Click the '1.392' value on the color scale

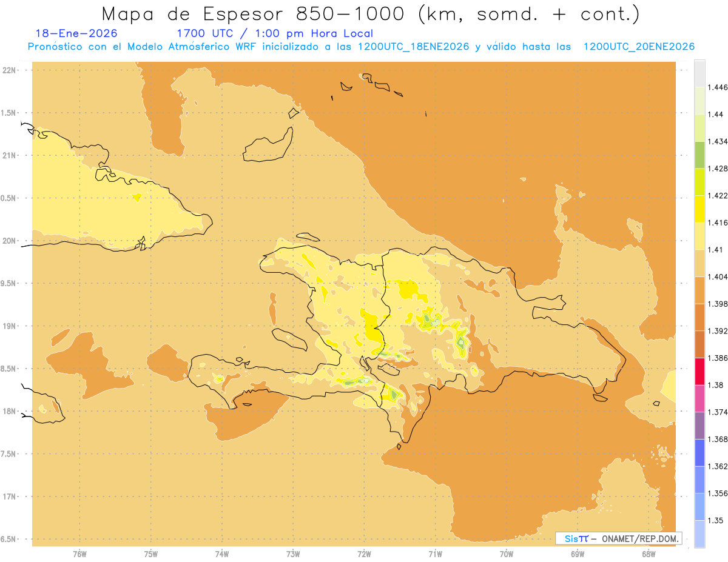[717, 331]
